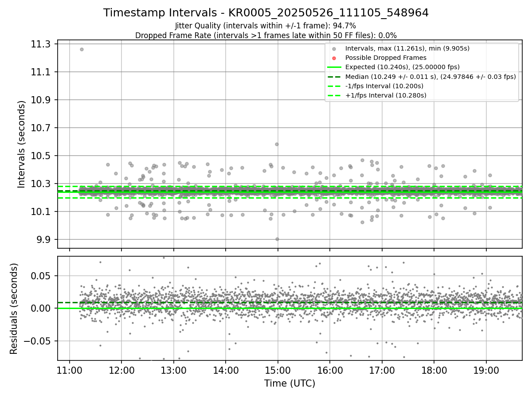The height and width of the screenshot is (399, 532).
Task: Click the 'Time (UTC)' x-axis label
Action: (x=290, y=383)
